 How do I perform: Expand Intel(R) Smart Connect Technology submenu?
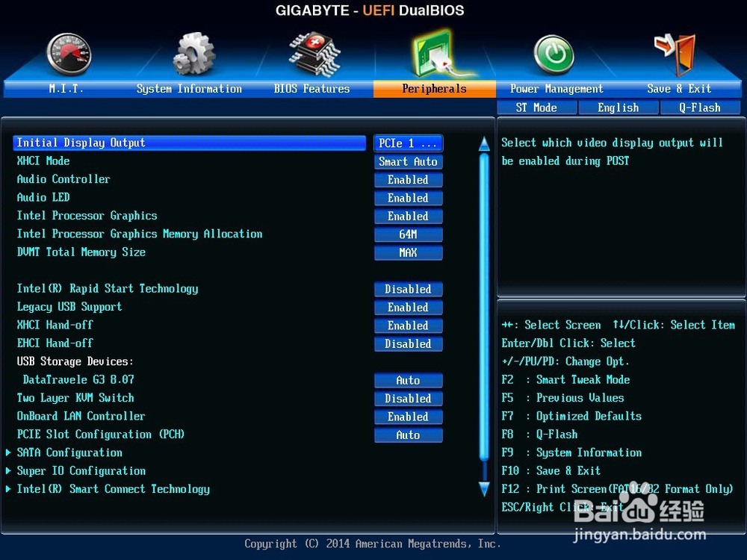(x=113, y=489)
